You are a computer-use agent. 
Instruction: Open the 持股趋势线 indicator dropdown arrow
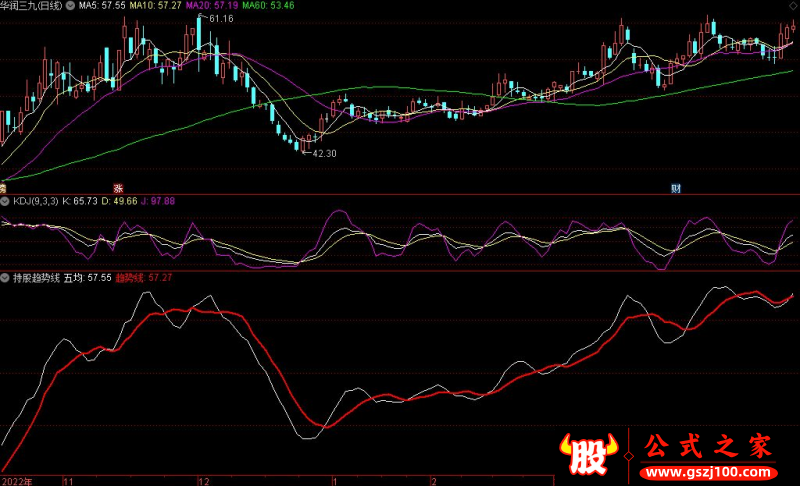5,277
